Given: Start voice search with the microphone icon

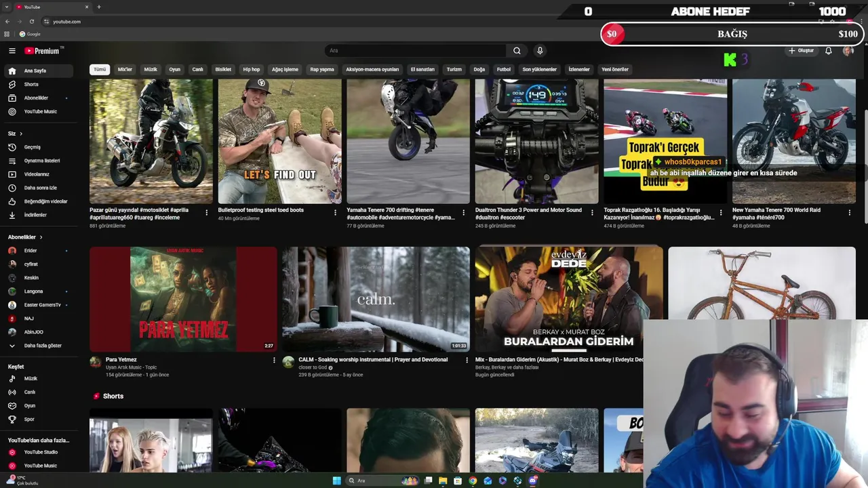Looking at the screenshot, I should [540, 51].
